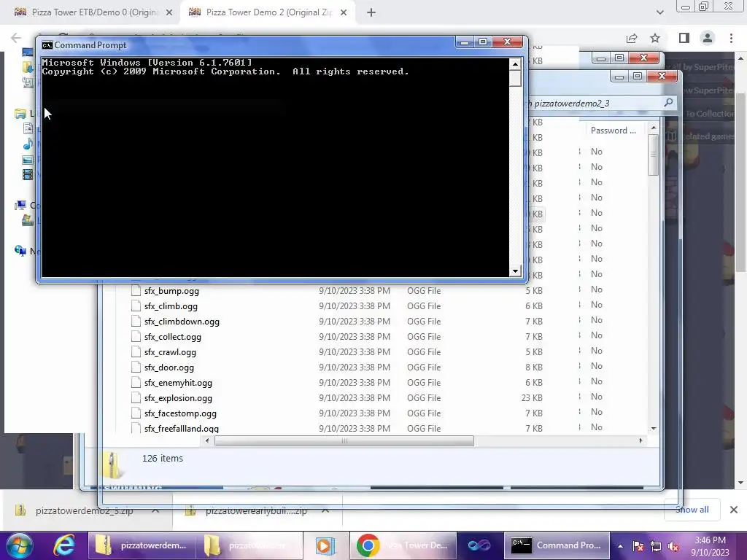Toggle Chrome side panel icon

(684, 38)
